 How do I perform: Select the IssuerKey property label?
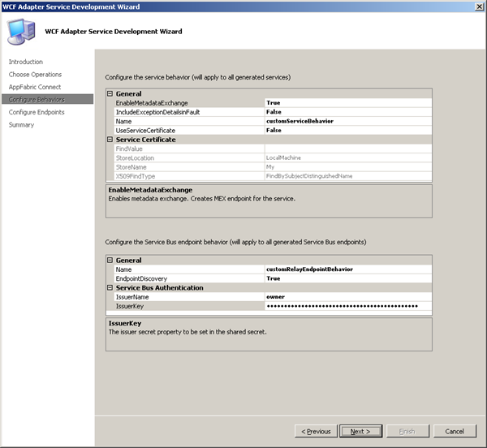pyautogui.click(x=130, y=306)
